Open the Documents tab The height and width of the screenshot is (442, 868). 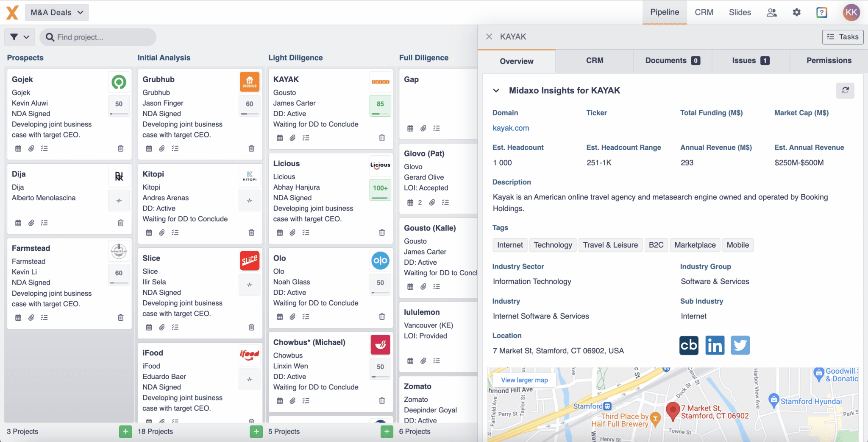673,61
